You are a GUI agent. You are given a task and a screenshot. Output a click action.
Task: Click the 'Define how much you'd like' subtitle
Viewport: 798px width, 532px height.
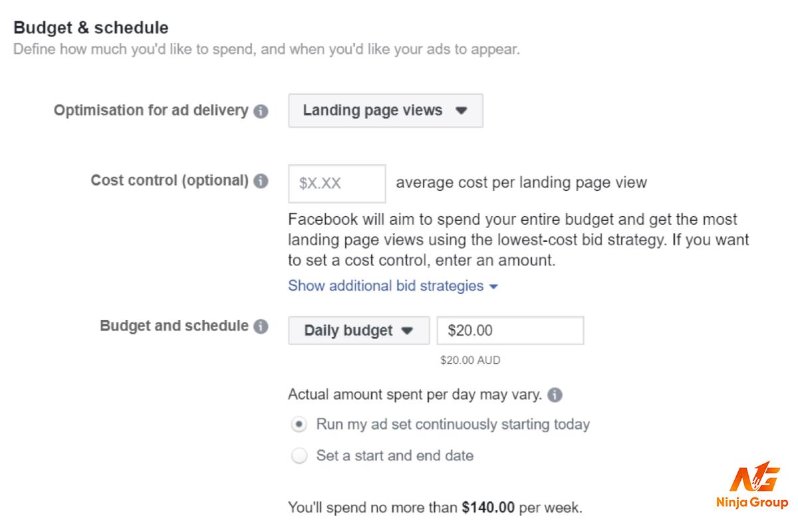tap(266, 49)
